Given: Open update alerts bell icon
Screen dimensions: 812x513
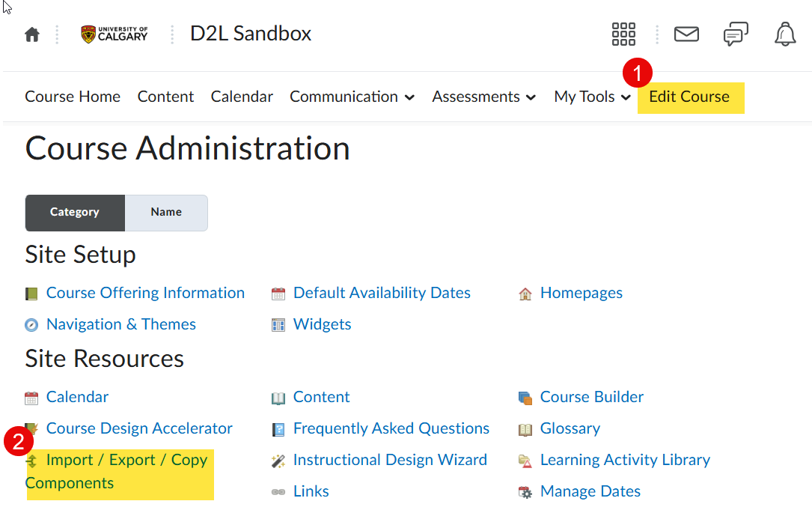Looking at the screenshot, I should tap(785, 34).
